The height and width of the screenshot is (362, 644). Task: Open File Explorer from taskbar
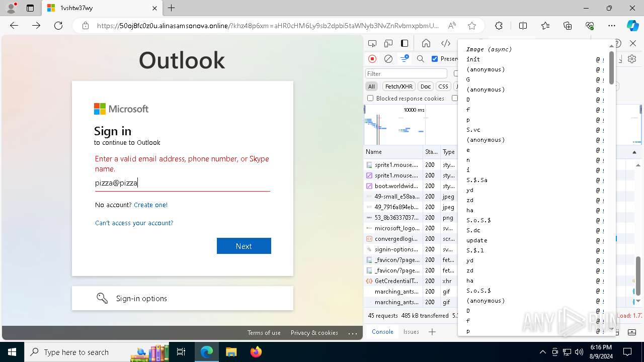click(x=231, y=352)
